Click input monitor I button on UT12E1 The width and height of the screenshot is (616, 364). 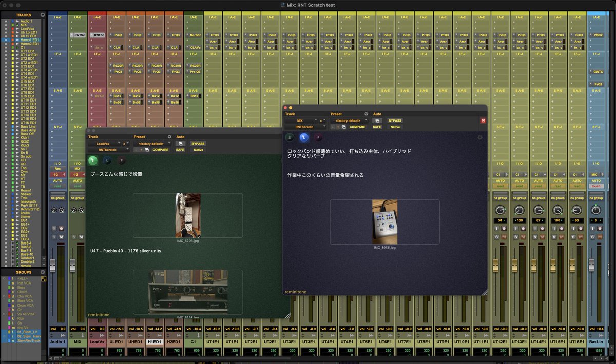pyautogui.click(x=497, y=228)
